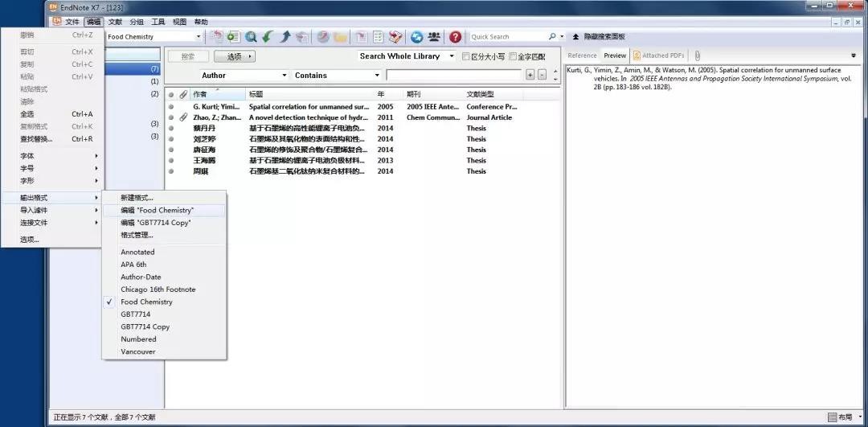The height and width of the screenshot is (427, 868).
Task: Click the minus button to remove search row
Action: pyautogui.click(x=542, y=76)
